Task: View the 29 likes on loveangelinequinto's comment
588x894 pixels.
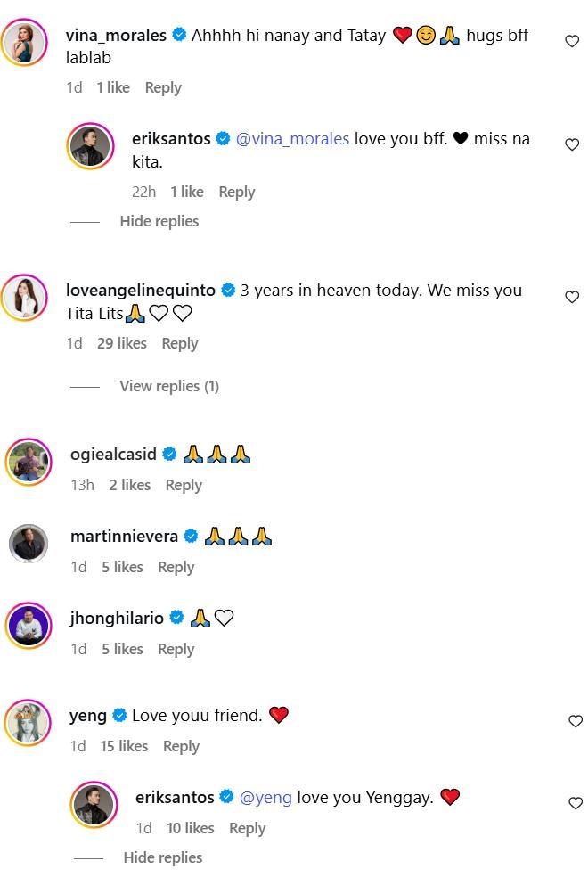Action: pyautogui.click(x=121, y=343)
